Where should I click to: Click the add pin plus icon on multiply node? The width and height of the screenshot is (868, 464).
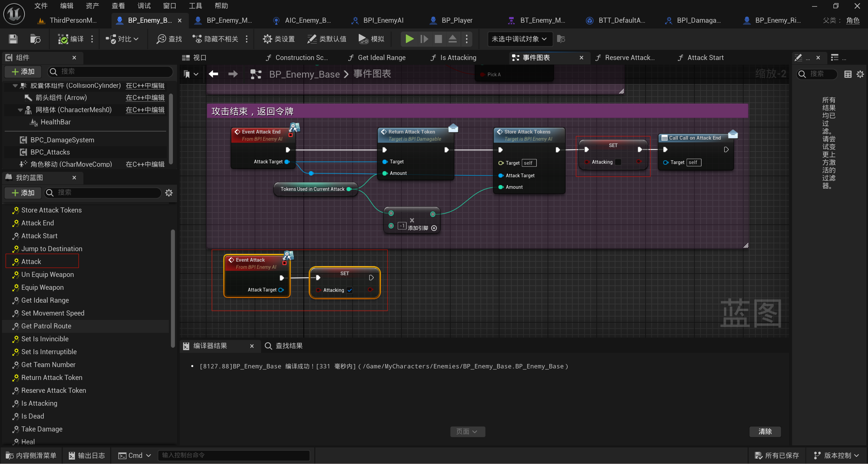tap(434, 228)
